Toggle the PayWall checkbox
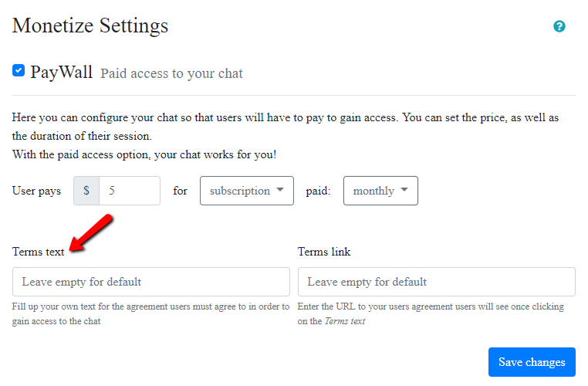 point(19,71)
